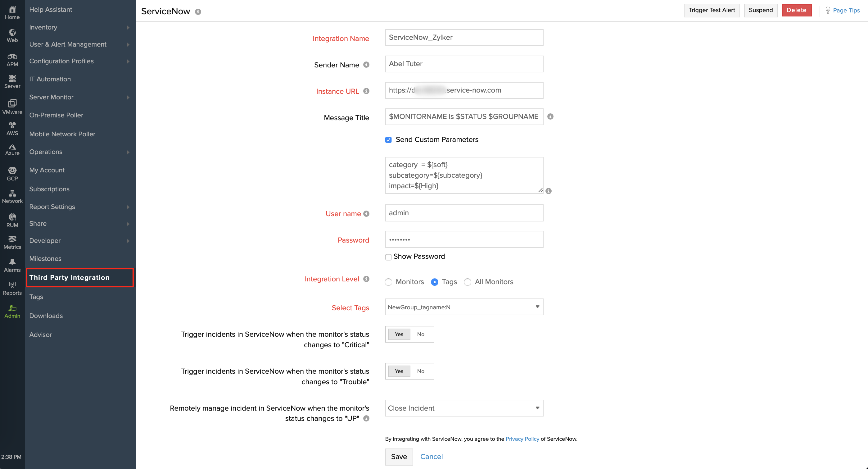
Task: Uncheck Send Custom Parameters checkbox
Action: coord(388,139)
